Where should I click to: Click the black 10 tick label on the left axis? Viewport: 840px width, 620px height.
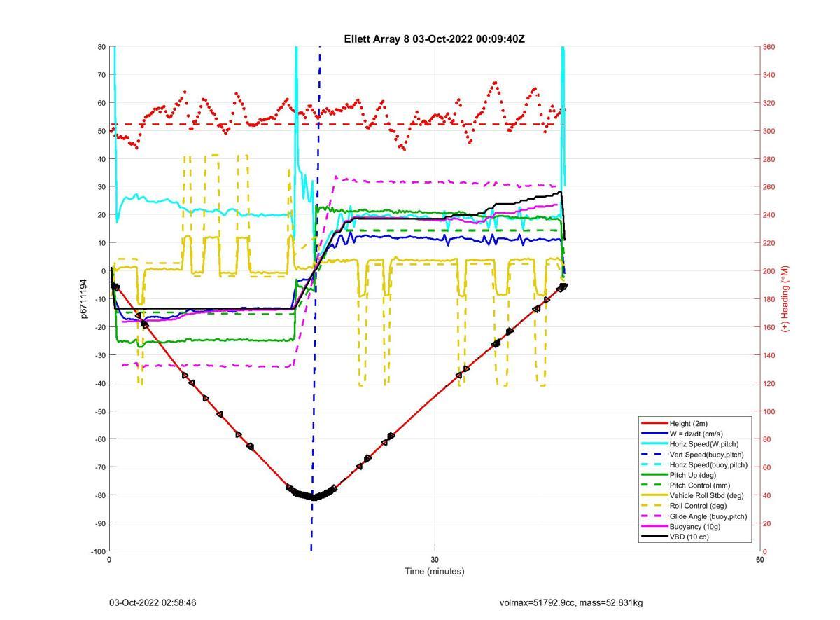(x=101, y=243)
